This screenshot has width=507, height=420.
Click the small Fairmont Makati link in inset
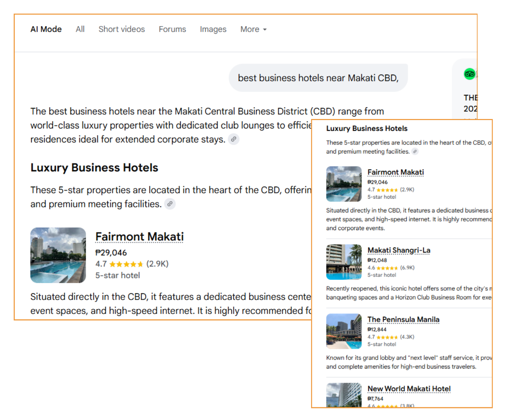click(x=396, y=172)
